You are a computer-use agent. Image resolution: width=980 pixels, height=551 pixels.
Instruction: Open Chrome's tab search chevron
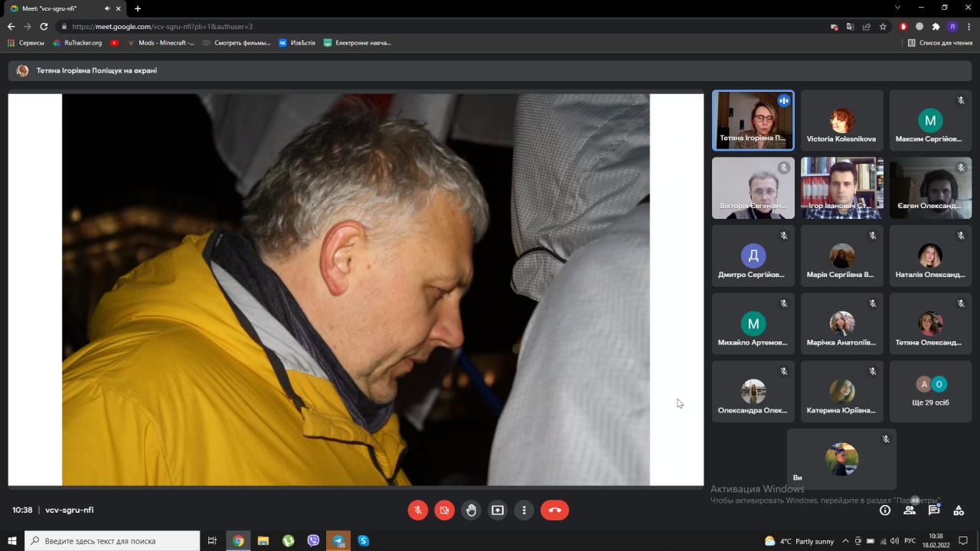[898, 8]
